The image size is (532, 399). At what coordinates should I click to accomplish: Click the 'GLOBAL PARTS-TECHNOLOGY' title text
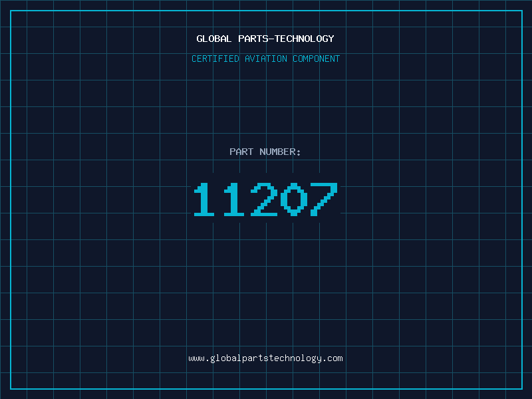pos(265,39)
